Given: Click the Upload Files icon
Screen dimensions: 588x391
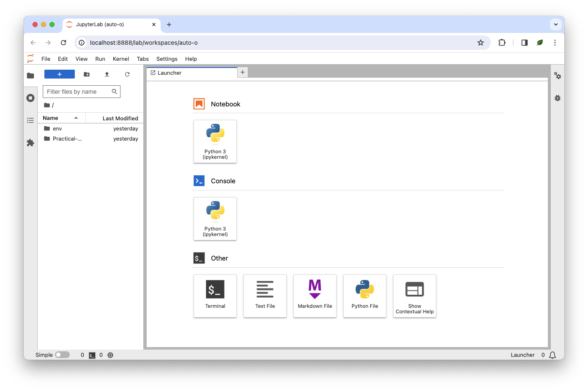Looking at the screenshot, I should (x=107, y=74).
